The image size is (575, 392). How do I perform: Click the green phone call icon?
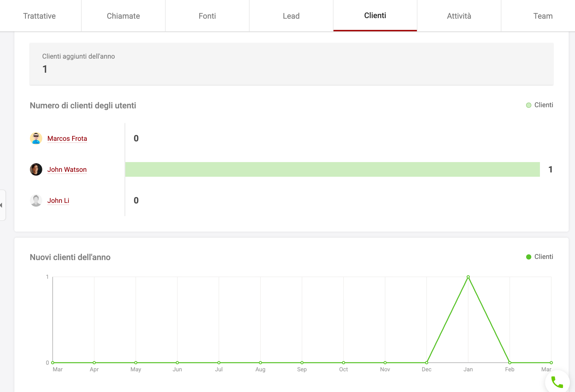[557, 382]
